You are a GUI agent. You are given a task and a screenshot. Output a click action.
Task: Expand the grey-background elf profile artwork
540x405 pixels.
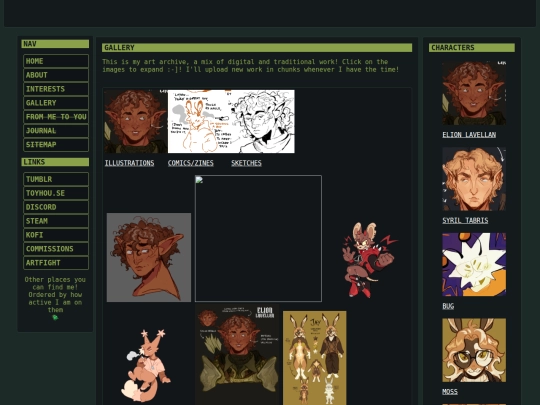[149, 257]
